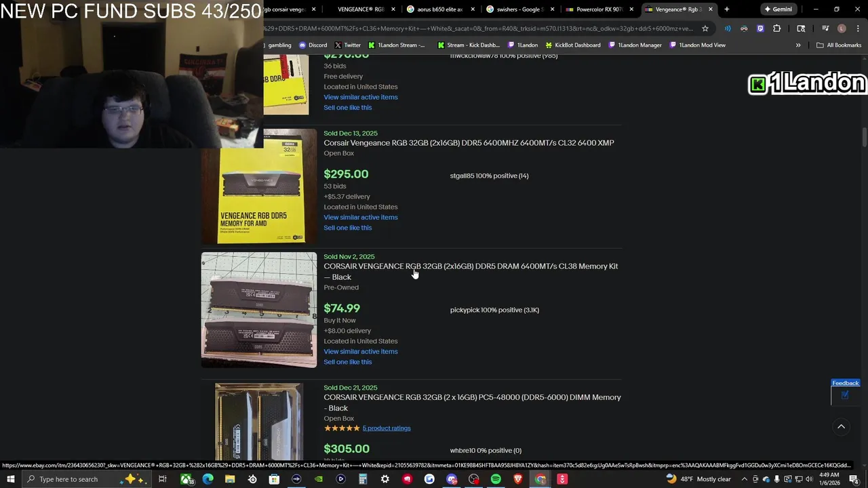Click seller whbre10 0% positive
Viewport: 868px width, 488px height.
click(x=486, y=451)
